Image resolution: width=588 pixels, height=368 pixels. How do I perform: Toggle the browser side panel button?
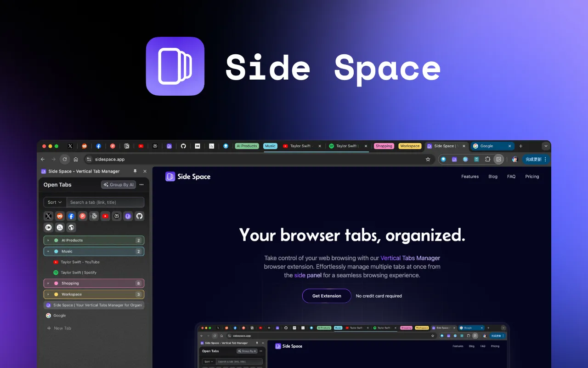498,159
